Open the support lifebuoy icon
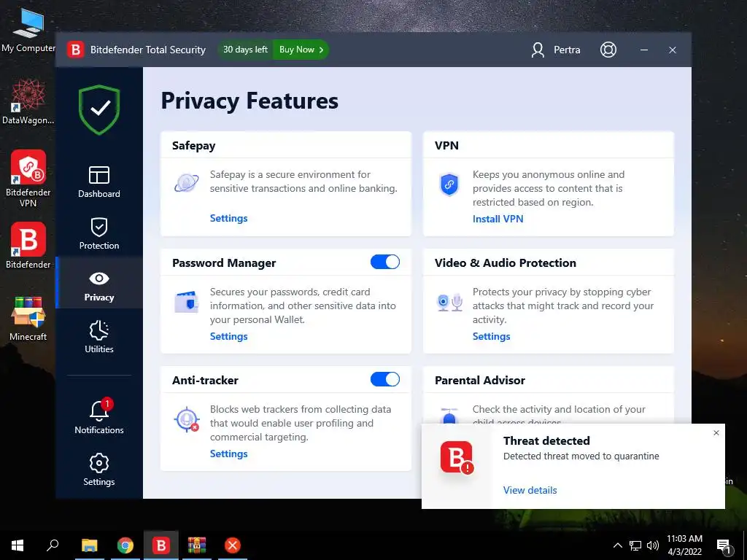Image resolution: width=747 pixels, height=560 pixels. point(608,50)
